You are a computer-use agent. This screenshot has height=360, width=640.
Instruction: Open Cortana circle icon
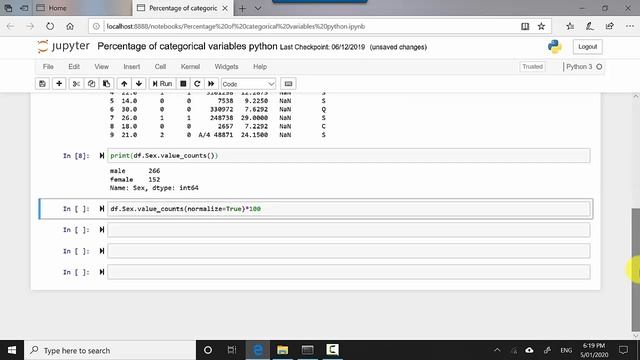(208, 350)
